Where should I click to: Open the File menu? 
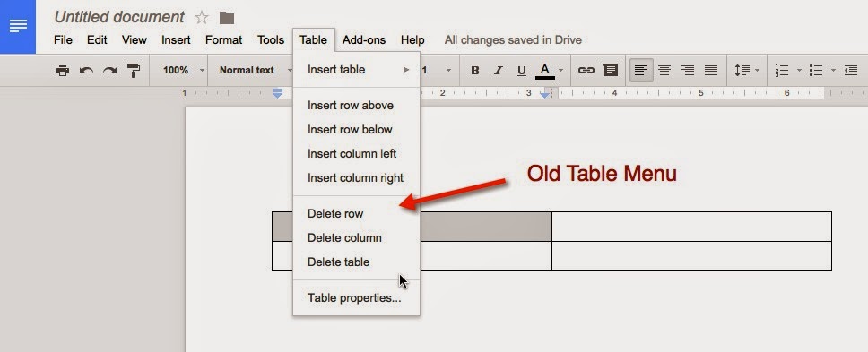tap(63, 39)
